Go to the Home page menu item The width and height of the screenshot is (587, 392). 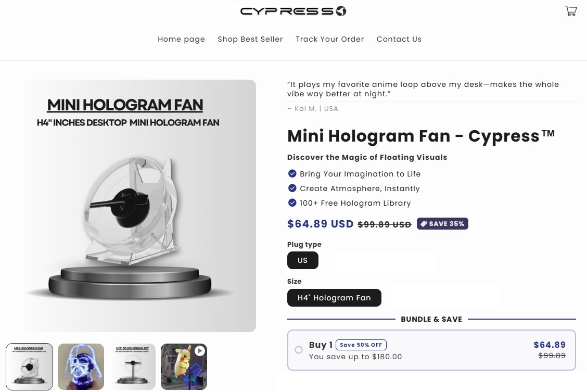coord(181,39)
